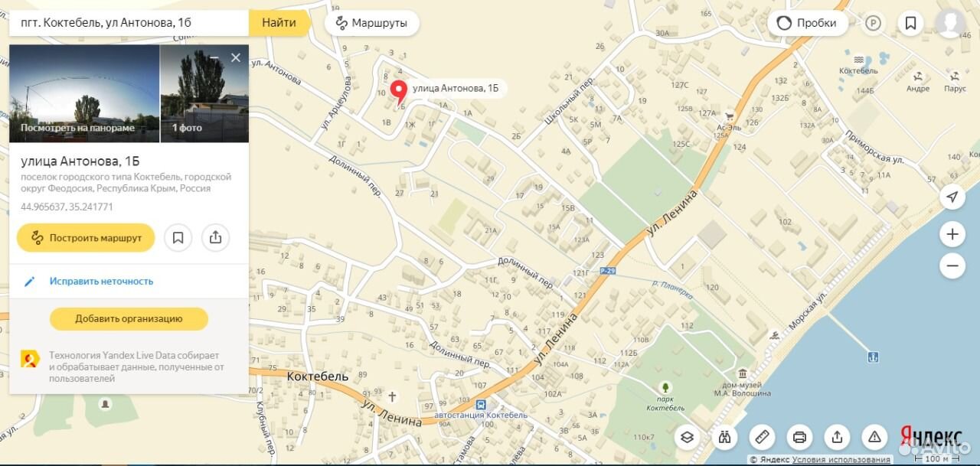Print the map with the printer icon
The image size is (980, 466).
(799, 437)
